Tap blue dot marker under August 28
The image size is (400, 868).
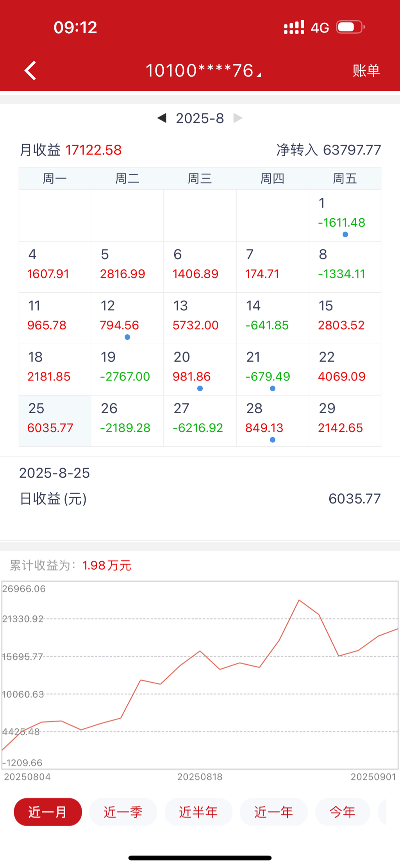273,440
